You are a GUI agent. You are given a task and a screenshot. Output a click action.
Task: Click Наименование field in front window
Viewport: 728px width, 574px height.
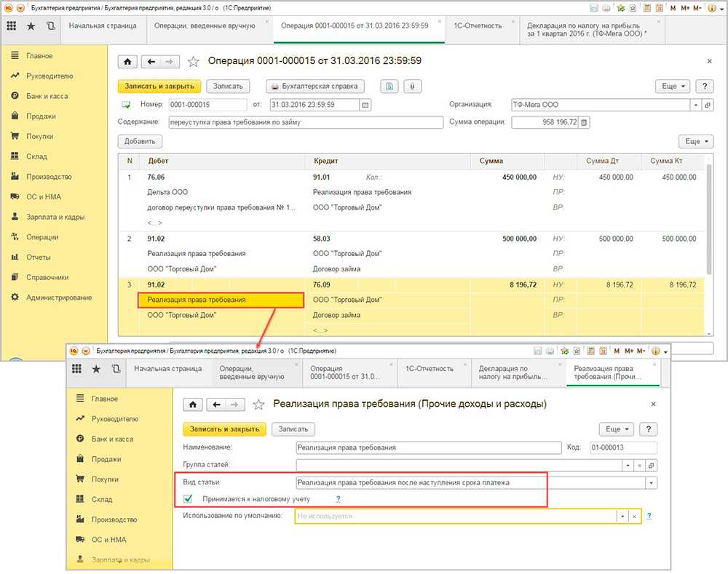coord(429,448)
